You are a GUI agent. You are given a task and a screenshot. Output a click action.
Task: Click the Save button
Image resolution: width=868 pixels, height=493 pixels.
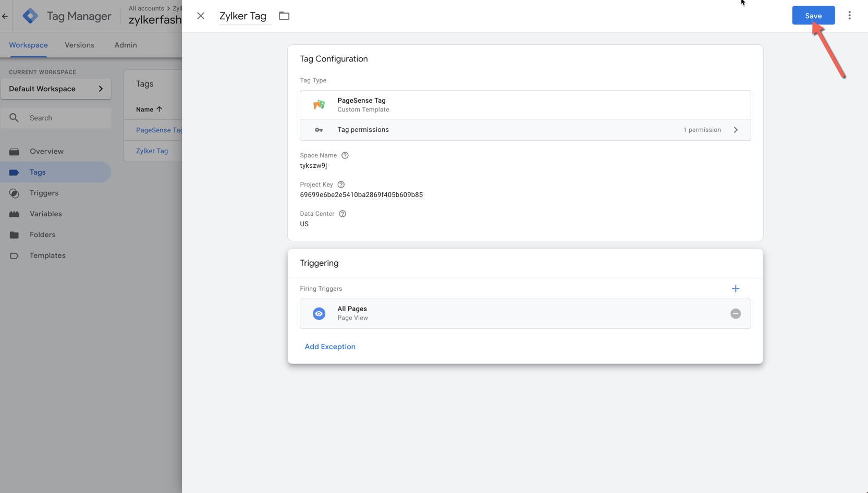tap(813, 16)
